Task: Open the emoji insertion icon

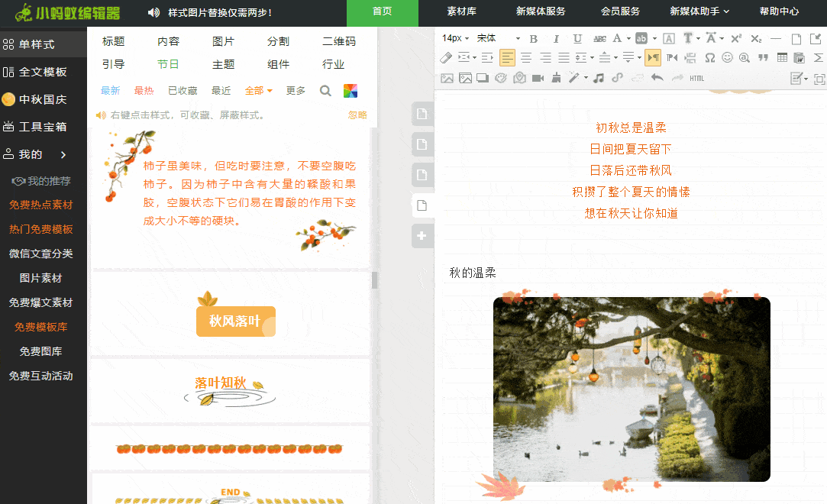Action: (x=727, y=57)
